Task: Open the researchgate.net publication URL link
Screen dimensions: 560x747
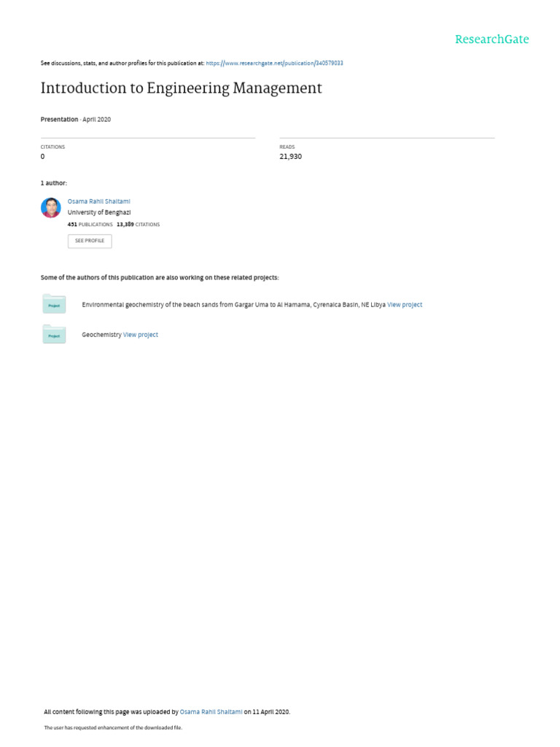Action: (x=274, y=63)
